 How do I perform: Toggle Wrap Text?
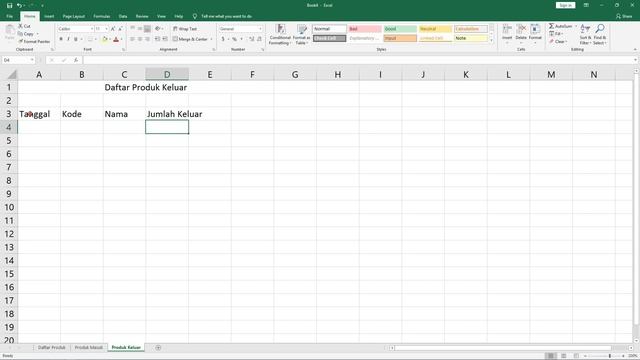coord(184,29)
